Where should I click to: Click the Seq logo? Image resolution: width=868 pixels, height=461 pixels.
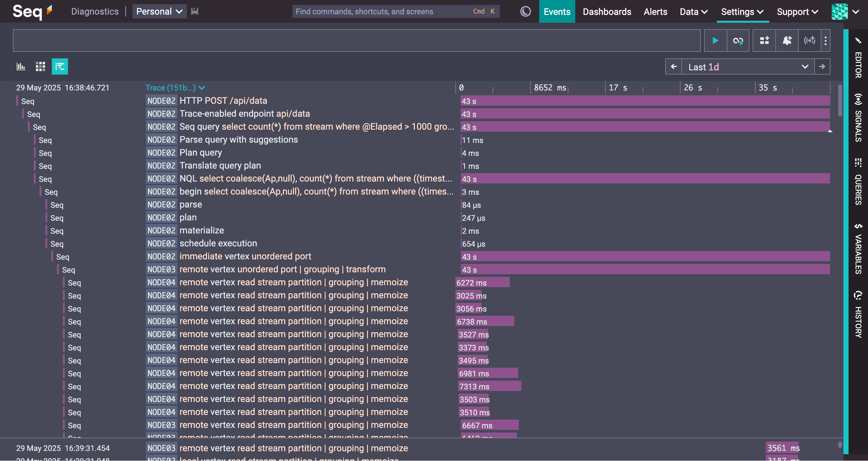pos(32,11)
